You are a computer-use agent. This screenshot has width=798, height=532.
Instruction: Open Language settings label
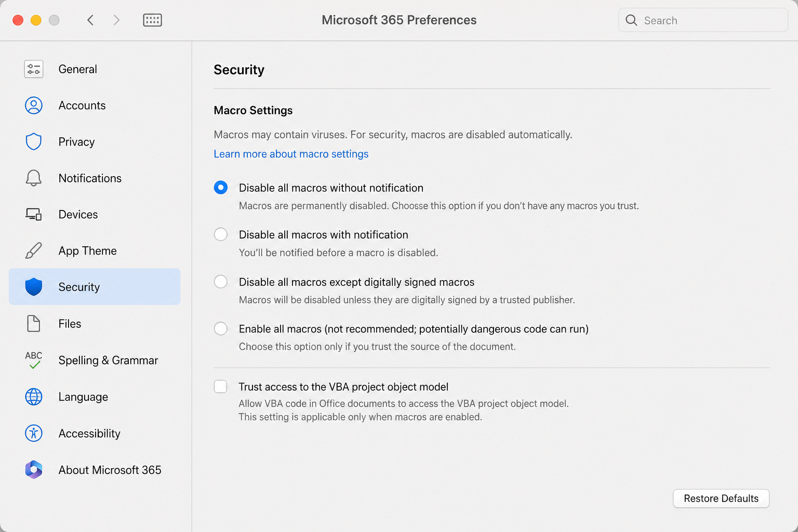click(83, 396)
